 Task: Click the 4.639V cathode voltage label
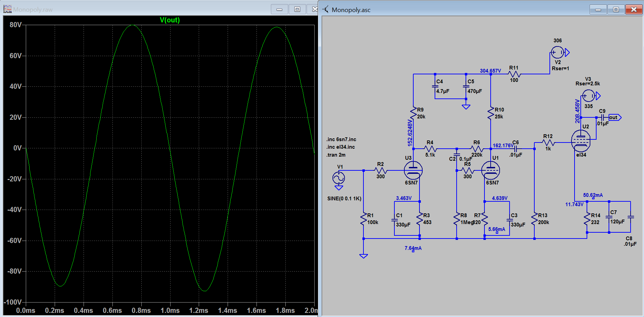pos(500,198)
